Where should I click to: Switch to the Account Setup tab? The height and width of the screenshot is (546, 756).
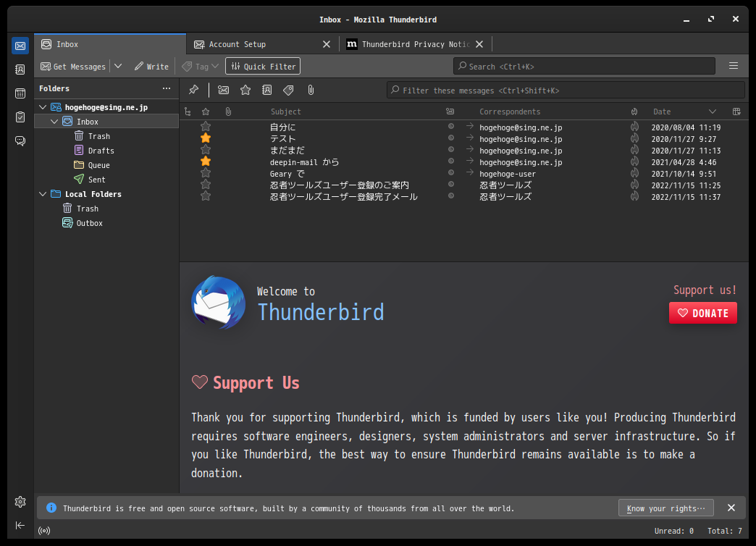(x=255, y=44)
